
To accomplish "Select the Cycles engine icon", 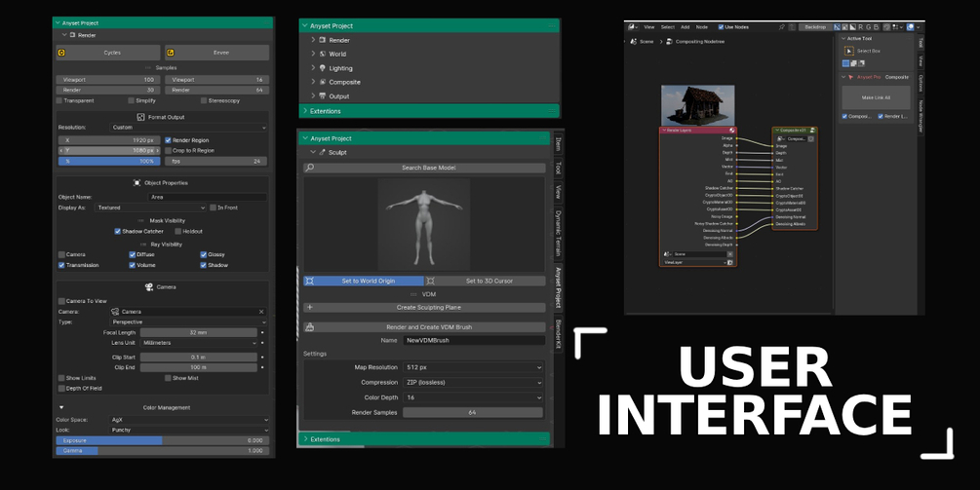I will tap(61, 53).
